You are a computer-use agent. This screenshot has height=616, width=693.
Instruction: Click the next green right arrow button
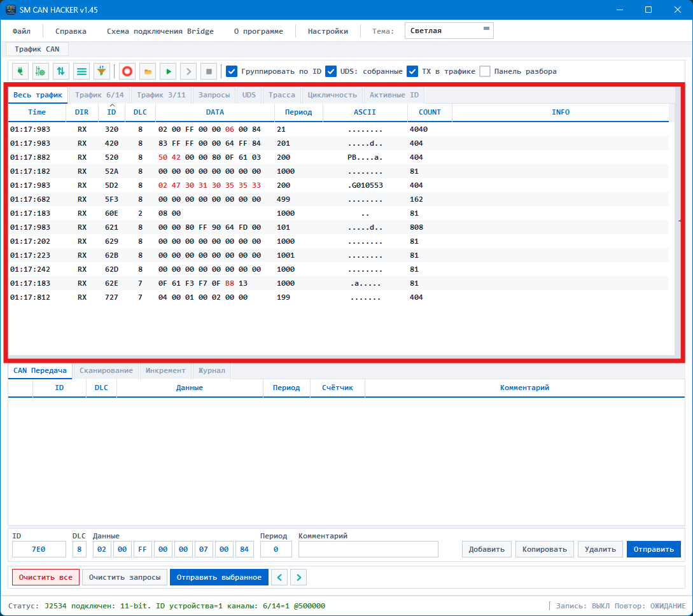[x=298, y=577]
